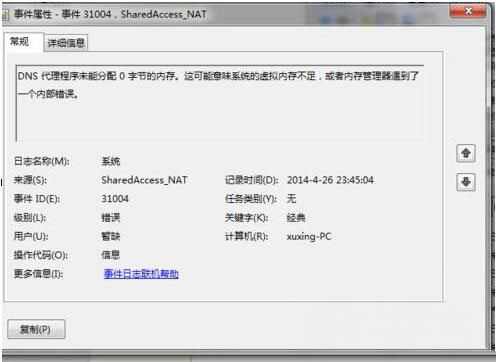Show next event with down arrow
Image resolution: width=496 pixels, height=362 pixels.
click(x=466, y=182)
